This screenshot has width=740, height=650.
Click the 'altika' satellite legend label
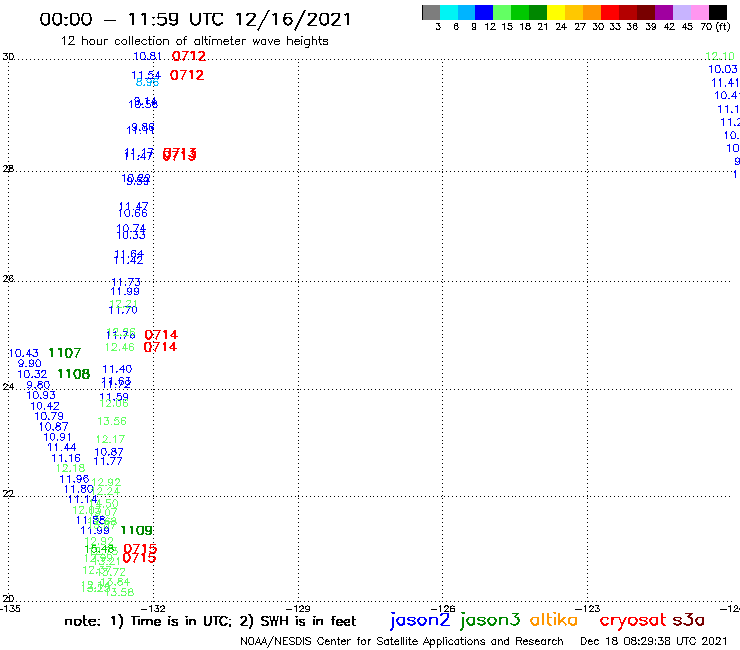point(554,620)
